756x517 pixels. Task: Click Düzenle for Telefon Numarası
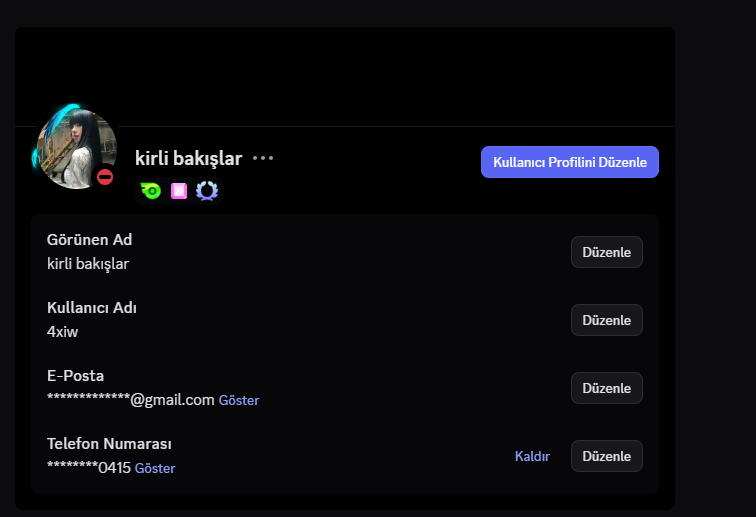pos(606,456)
